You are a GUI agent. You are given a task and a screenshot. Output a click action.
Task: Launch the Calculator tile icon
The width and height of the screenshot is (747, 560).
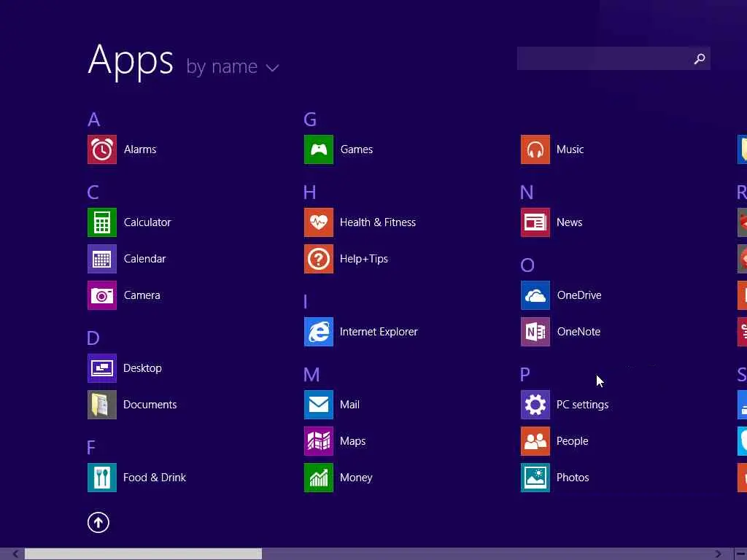(x=102, y=222)
